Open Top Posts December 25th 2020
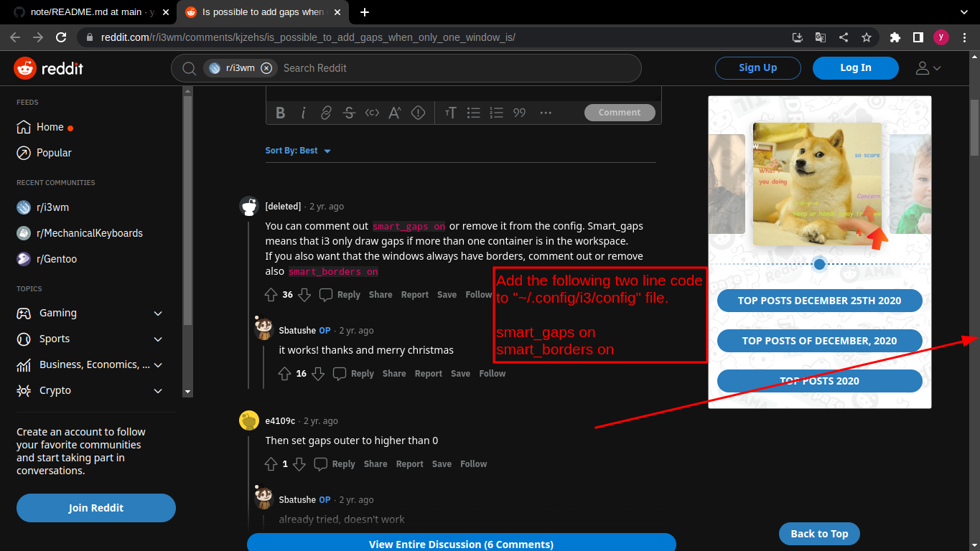980x551 pixels. click(x=820, y=301)
